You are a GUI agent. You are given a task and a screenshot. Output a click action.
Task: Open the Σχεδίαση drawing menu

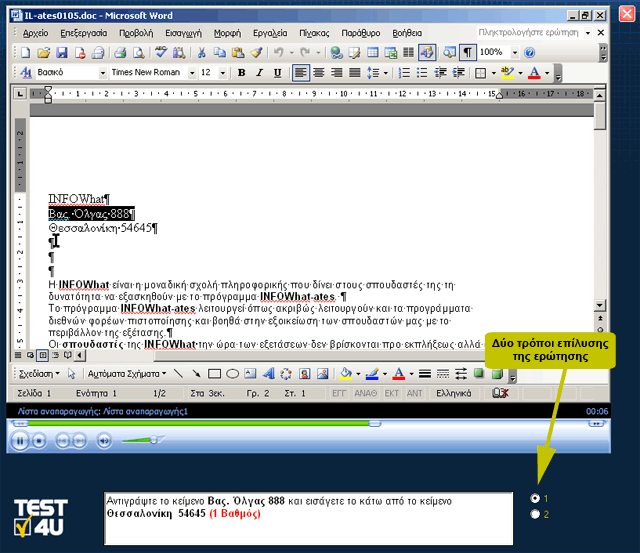coord(39,373)
